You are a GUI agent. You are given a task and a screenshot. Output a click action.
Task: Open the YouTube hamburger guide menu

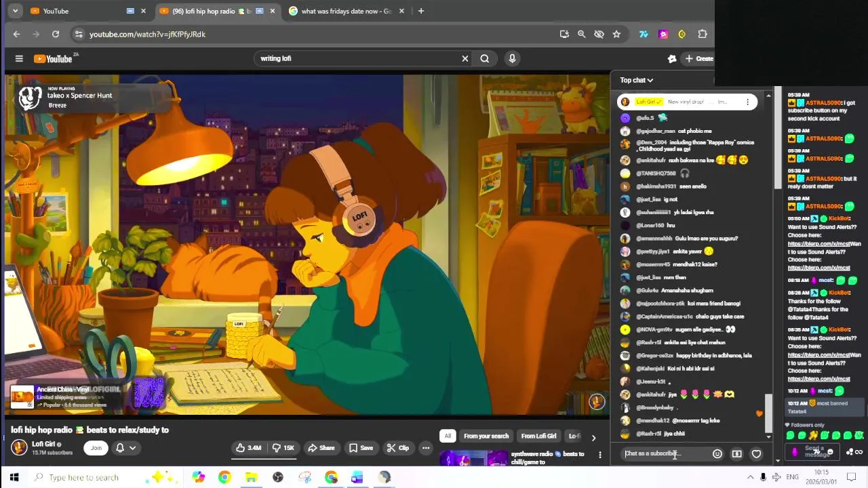click(19, 59)
